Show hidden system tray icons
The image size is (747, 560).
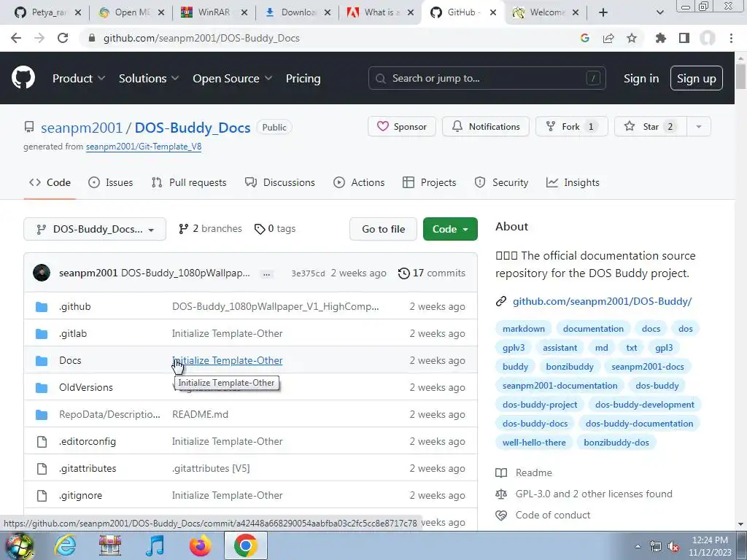[x=638, y=547]
